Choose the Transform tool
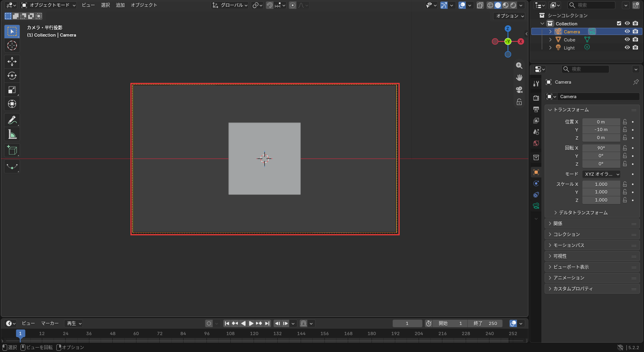644x352 pixels. coord(12,104)
